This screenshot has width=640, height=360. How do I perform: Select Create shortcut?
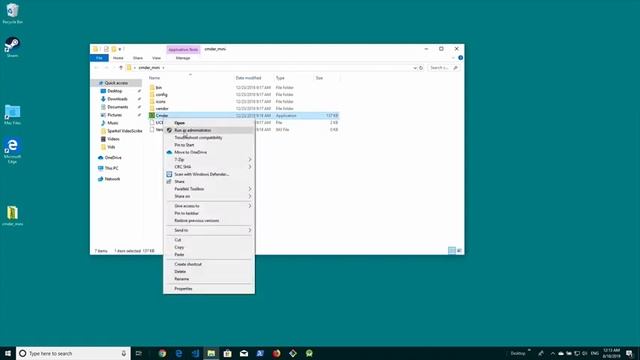coord(209,264)
